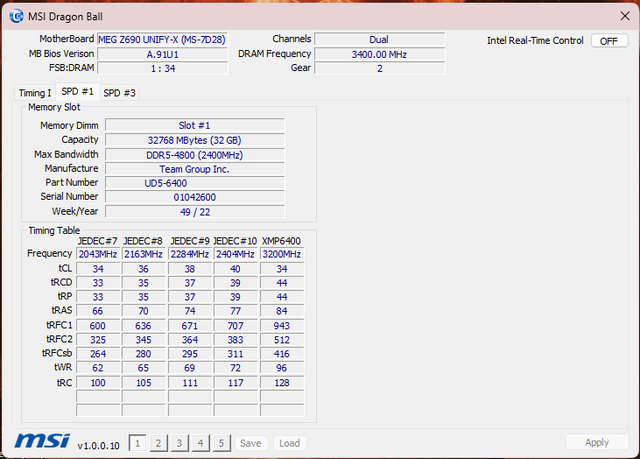
Task: Click the tRFC2 value 512
Action: (x=282, y=339)
